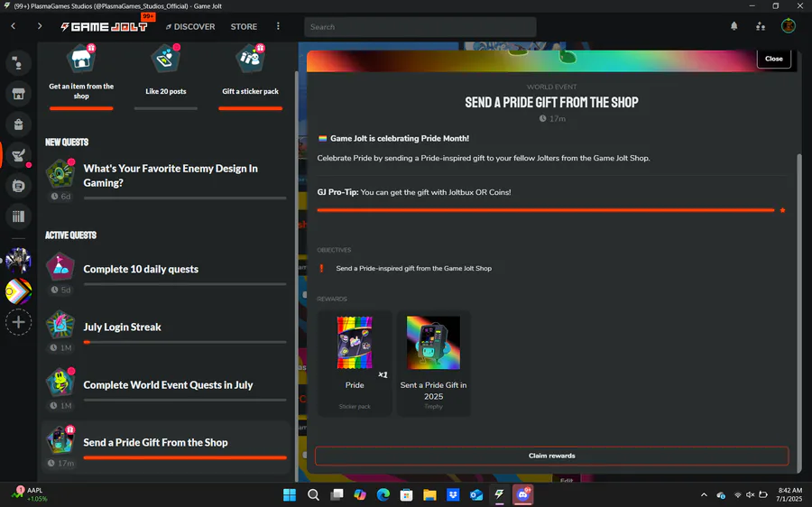Viewport: 812px width, 507px height.
Task: Open the shop storefront sidebar icon
Action: coord(18,94)
